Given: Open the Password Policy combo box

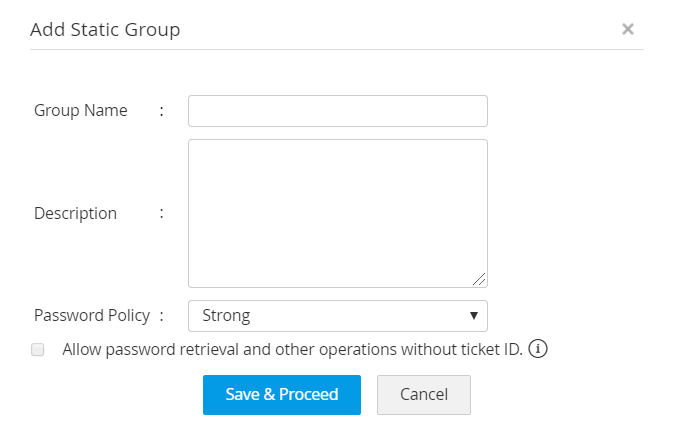Looking at the screenshot, I should tap(337, 316).
